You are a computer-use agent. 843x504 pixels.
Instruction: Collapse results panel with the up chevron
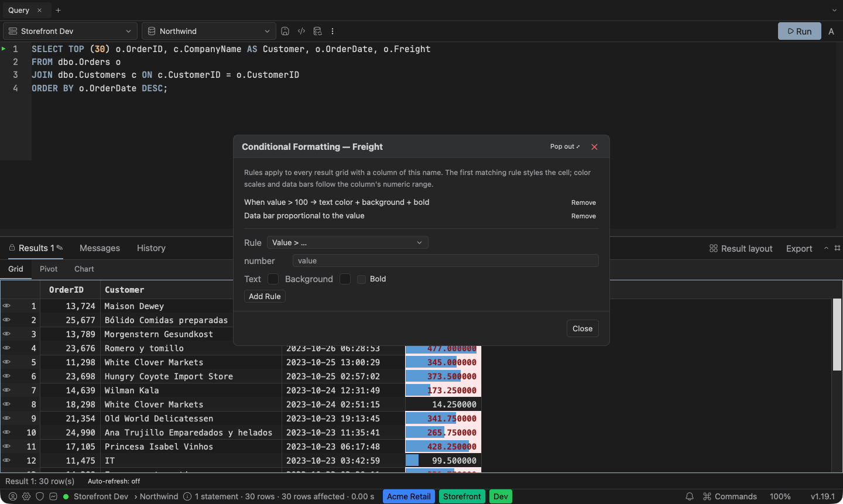pyautogui.click(x=826, y=248)
